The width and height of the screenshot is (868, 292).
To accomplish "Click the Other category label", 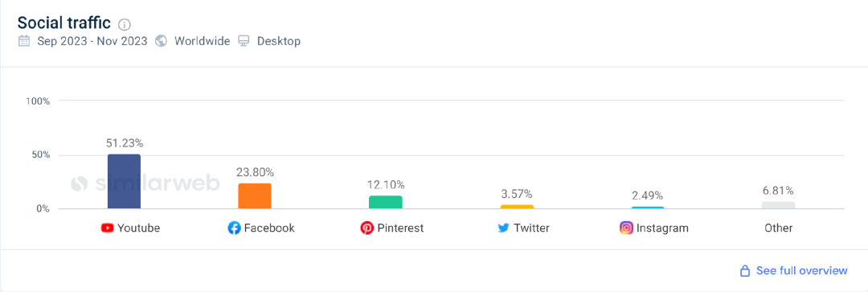I will pyautogui.click(x=778, y=228).
